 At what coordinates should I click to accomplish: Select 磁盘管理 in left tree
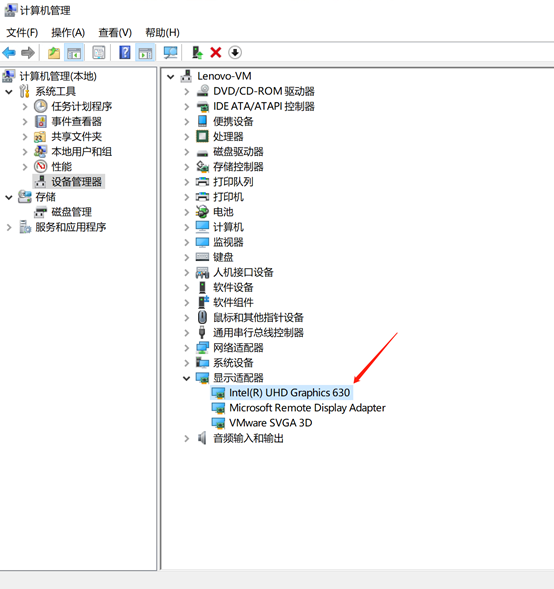click(x=71, y=212)
